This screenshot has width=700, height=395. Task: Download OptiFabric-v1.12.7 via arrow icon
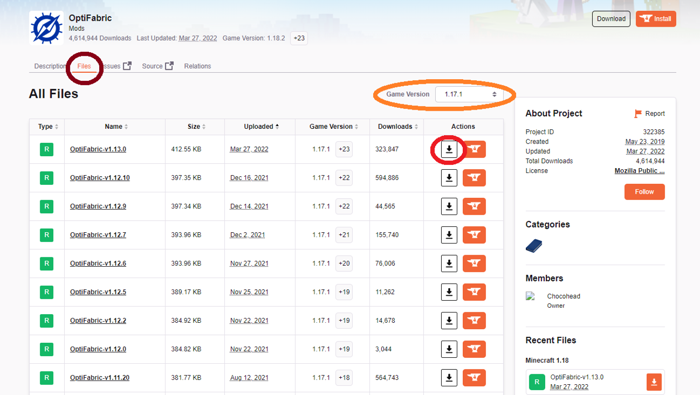point(449,235)
